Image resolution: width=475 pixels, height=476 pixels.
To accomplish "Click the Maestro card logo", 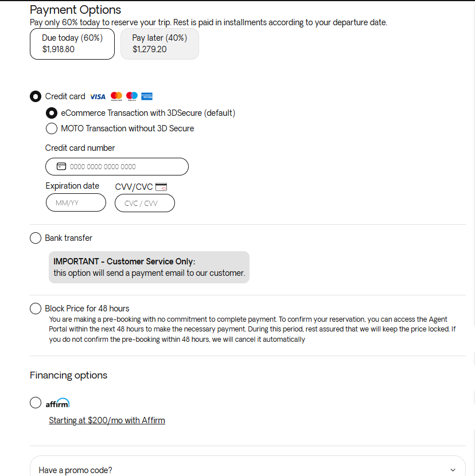I will click(x=132, y=96).
